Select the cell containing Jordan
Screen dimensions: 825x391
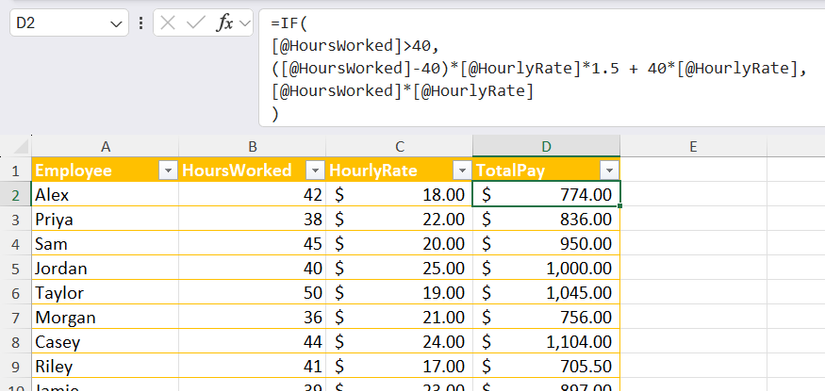pos(105,268)
